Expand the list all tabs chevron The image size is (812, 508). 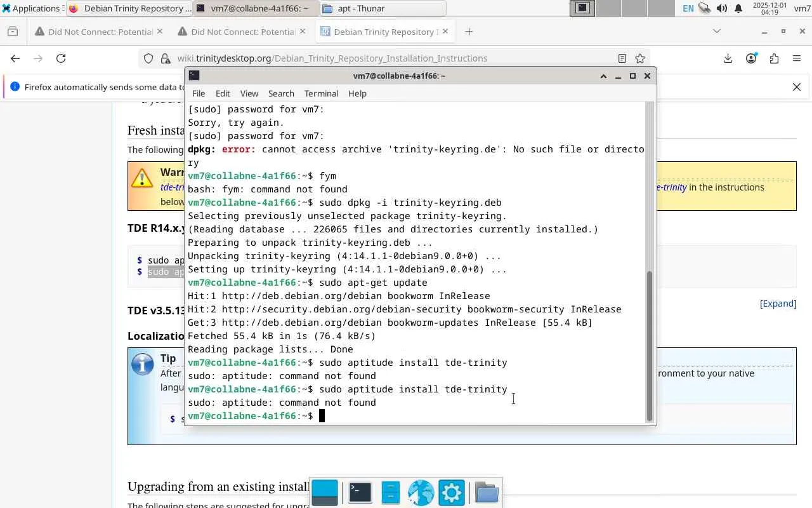tap(717, 31)
